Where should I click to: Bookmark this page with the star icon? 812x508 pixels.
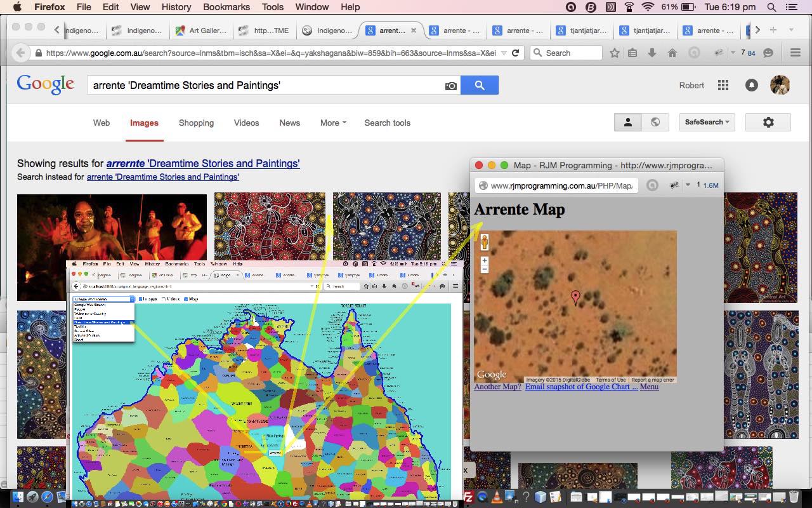(614, 53)
